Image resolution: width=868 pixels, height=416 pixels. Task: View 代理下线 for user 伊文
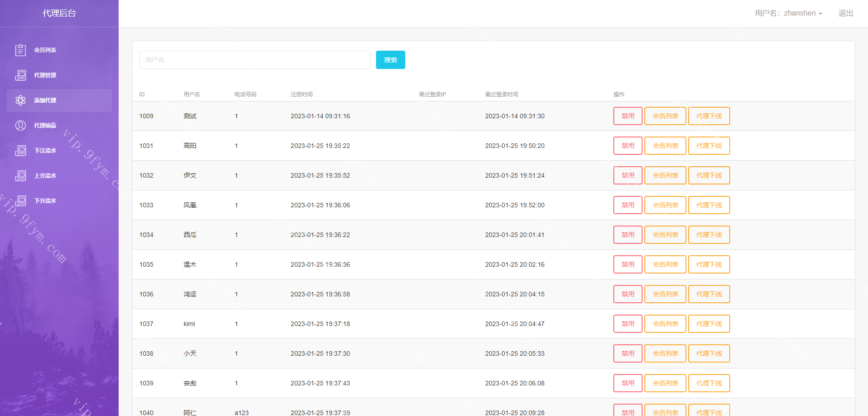pyautogui.click(x=709, y=175)
